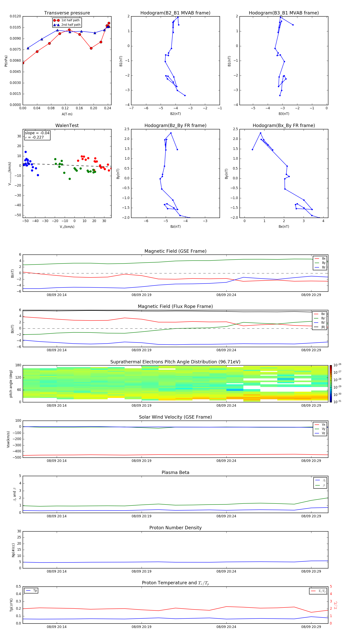Click the Bx' legend entry in Flux Rope panel

[x=320, y=314]
